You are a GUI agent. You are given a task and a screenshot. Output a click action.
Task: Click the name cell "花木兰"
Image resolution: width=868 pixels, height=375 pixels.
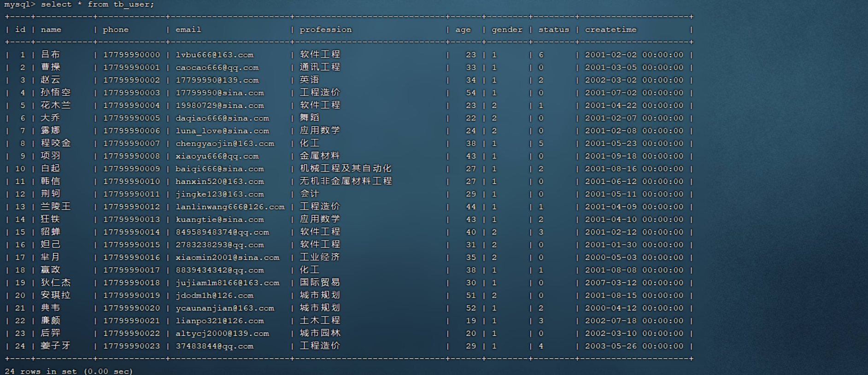55,105
